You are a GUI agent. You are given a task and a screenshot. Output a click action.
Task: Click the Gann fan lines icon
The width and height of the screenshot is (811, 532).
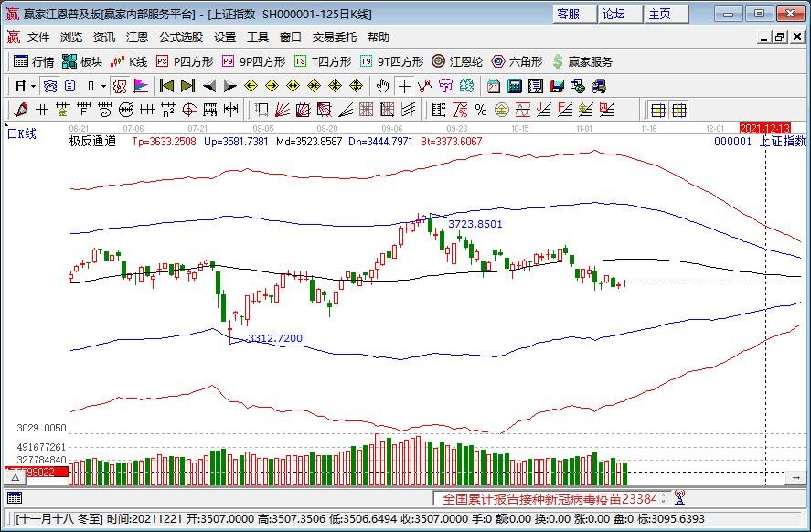click(x=283, y=110)
